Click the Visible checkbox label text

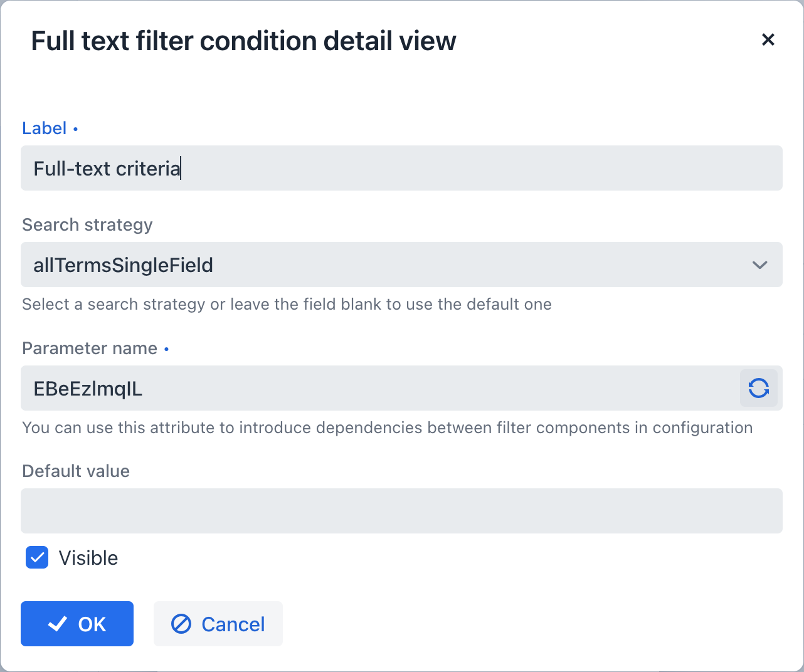88,558
